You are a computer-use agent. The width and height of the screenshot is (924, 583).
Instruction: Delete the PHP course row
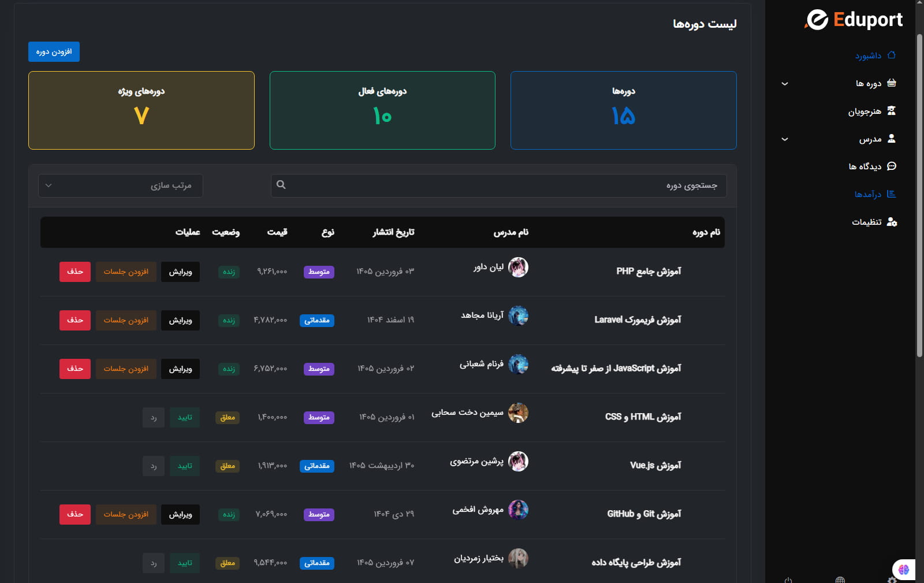(x=75, y=272)
